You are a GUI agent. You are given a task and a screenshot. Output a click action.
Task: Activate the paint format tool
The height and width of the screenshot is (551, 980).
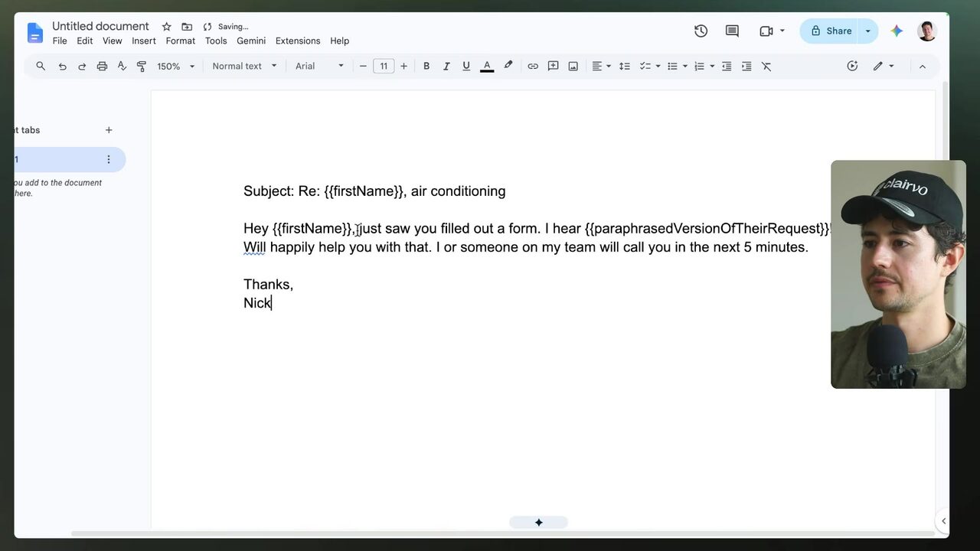pyautogui.click(x=141, y=67)
